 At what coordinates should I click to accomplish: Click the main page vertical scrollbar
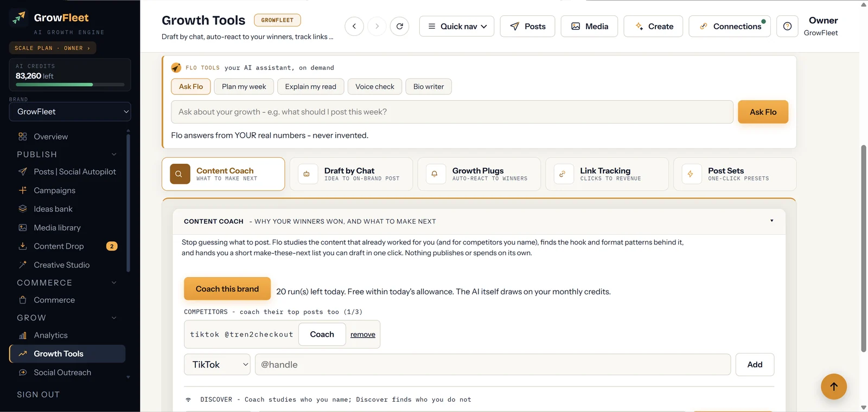(864, 249)
